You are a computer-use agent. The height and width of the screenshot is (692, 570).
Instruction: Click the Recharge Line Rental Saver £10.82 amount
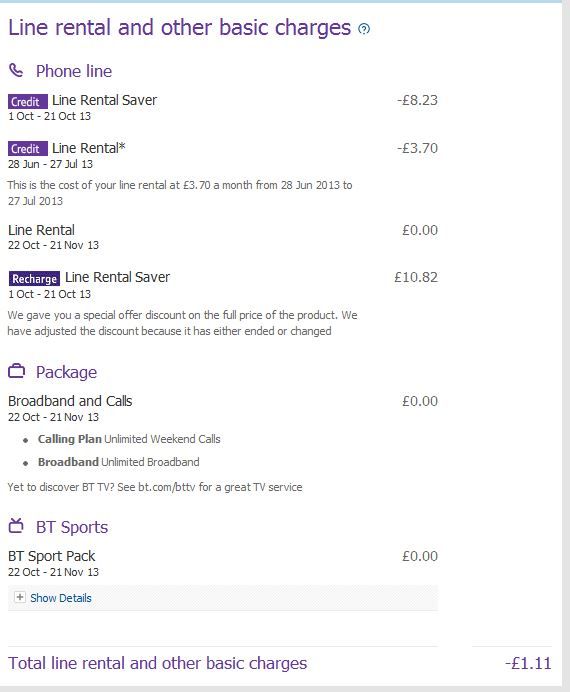(416, 277)
